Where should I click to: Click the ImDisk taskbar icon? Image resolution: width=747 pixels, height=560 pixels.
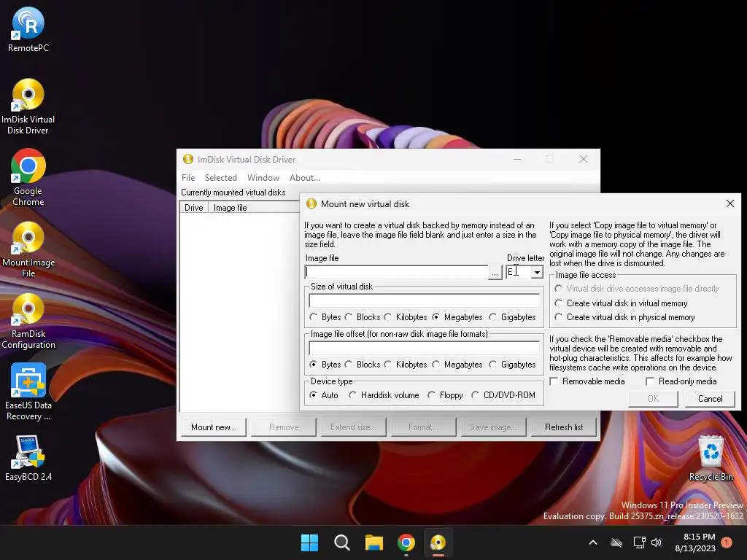point(438,542)
